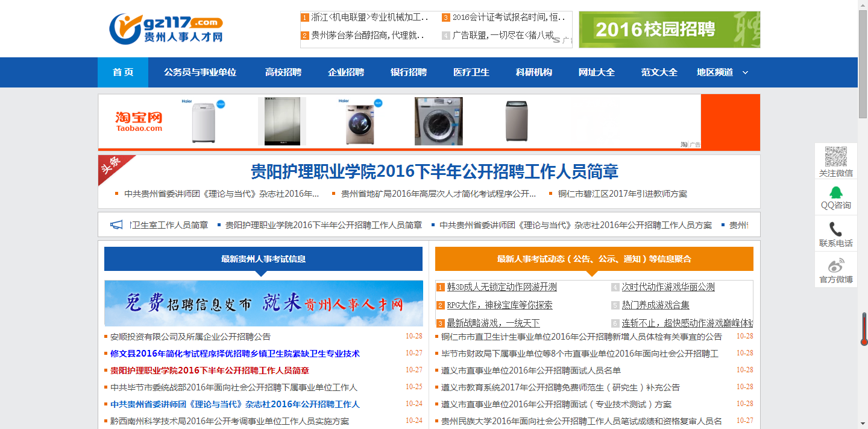The image size is (868, 429).
Task: Open the 范文大全 navigation entry
Action: click(x=659, y=72)
